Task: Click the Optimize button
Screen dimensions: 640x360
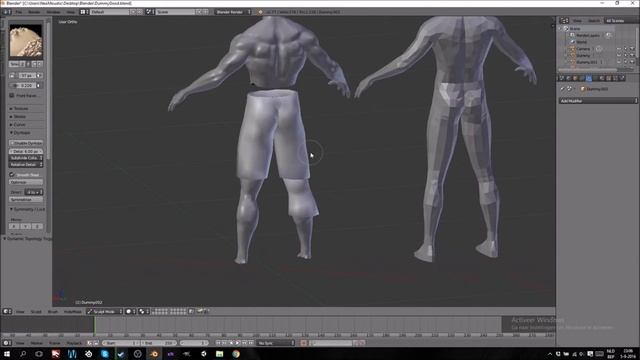Action: click(26, 182)
